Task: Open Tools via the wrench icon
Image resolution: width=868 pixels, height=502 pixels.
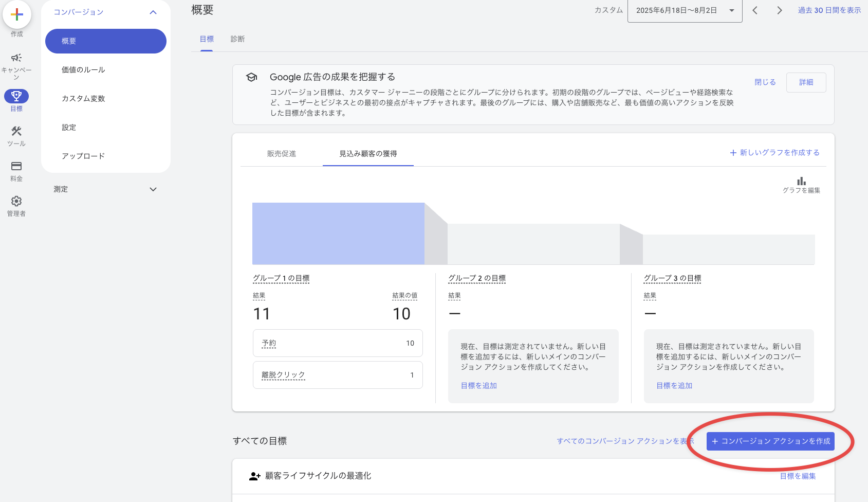Action: (x=16, y=132)
